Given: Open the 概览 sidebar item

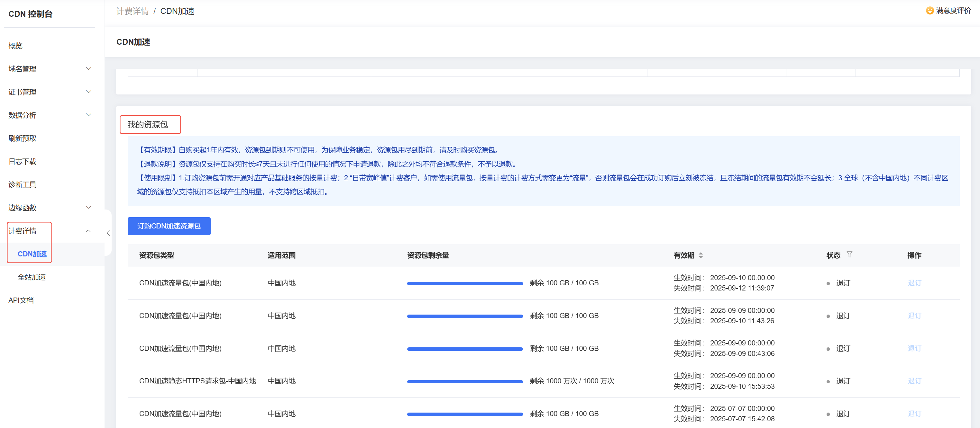Looking at the screenshot, I should click(x=15, y=46).
